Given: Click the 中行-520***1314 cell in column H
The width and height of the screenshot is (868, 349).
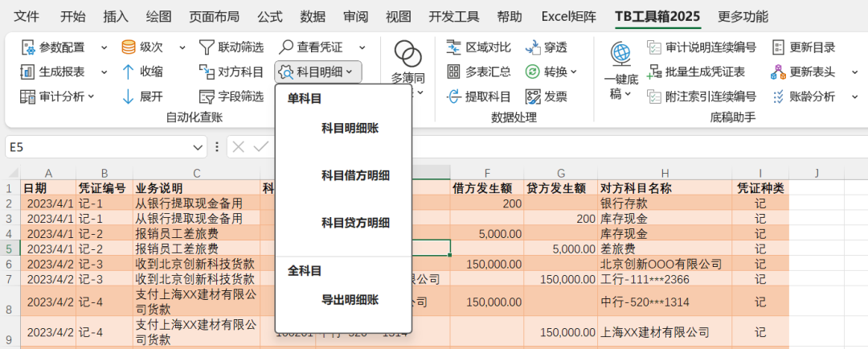Looking at the screenshot, I should coord(665,302).
